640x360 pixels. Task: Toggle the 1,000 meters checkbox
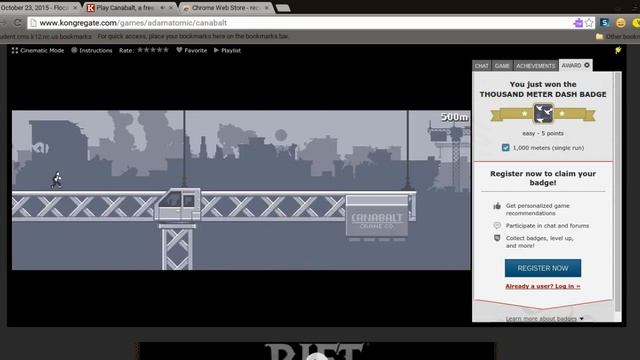[x=505, y=148]
